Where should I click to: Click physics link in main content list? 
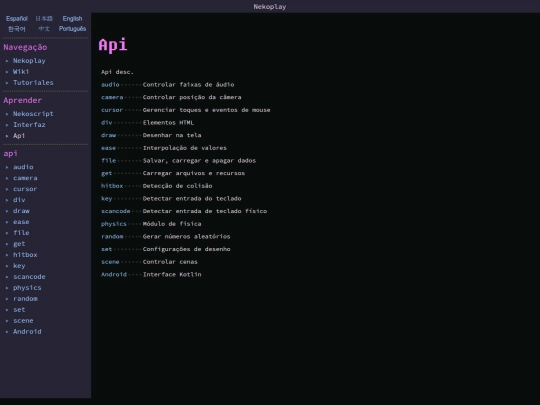tap(114, 224)
